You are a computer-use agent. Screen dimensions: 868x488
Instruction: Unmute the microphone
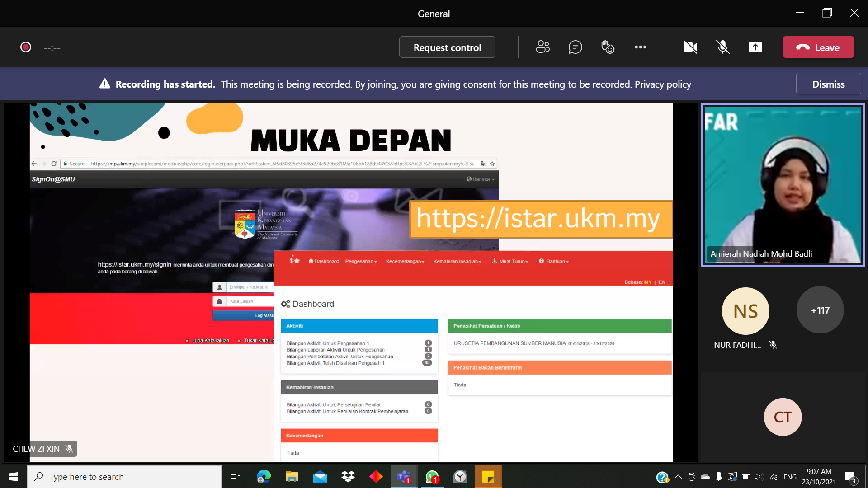tap(722, 47)
